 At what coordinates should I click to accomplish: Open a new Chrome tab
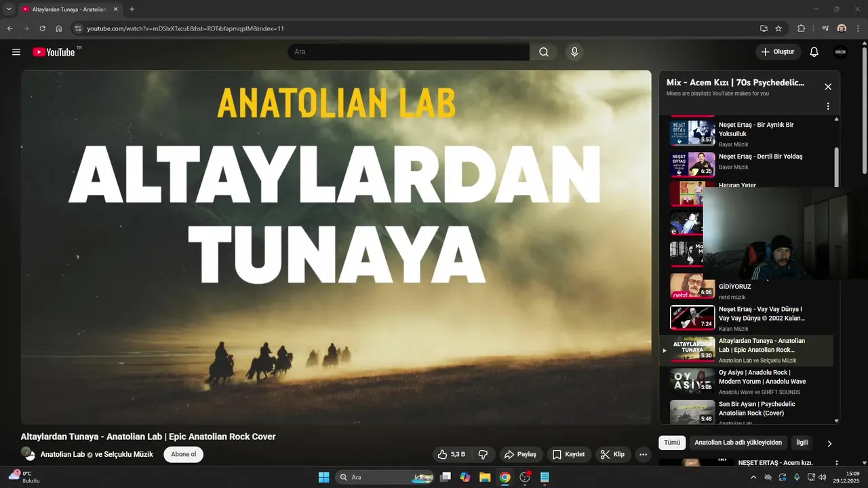(132, 9)
